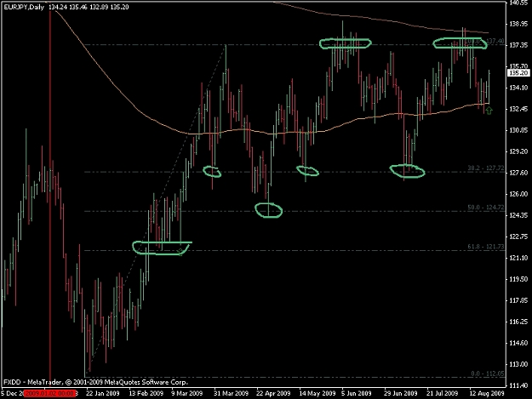Click the Fibonacci label 38.2 - 127.72
The width and height of the screenshot is (532, 399).
tap(486, 168)
